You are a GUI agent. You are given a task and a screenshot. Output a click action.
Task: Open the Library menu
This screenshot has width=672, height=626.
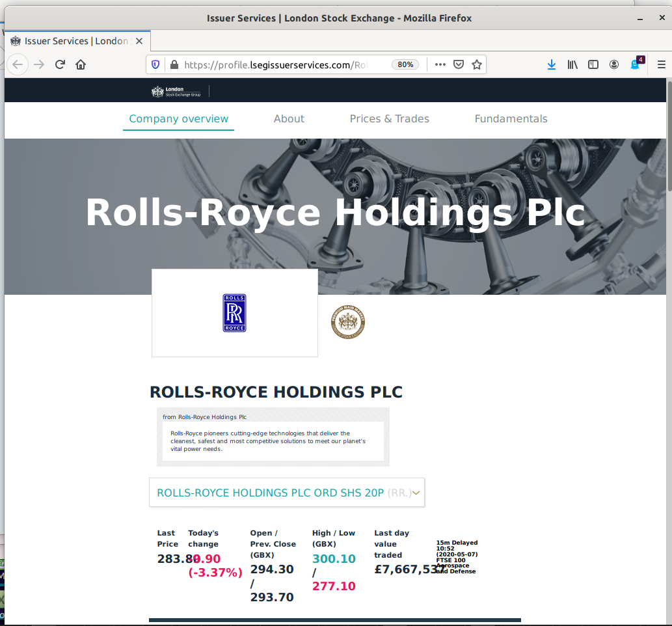(x=572, y=64)
